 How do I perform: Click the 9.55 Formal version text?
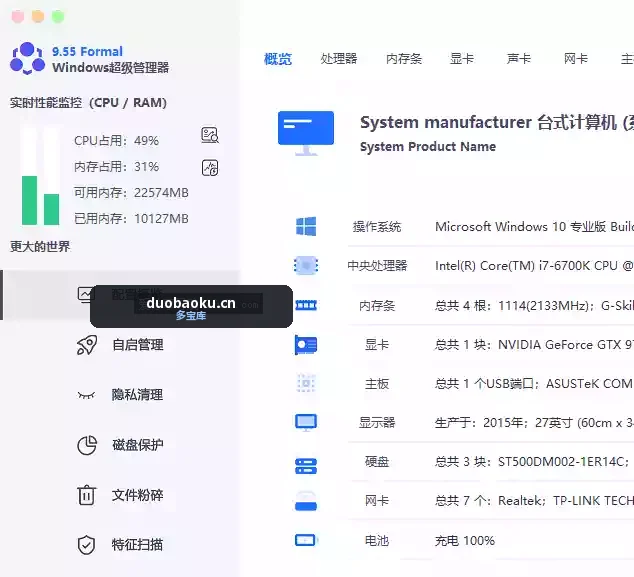(x=87, y=51)
